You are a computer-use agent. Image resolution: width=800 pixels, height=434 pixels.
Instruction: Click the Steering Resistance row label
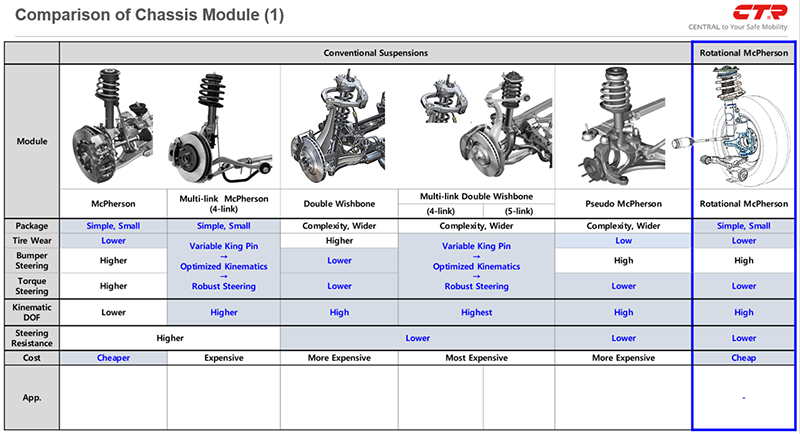(x=31, y=338)
